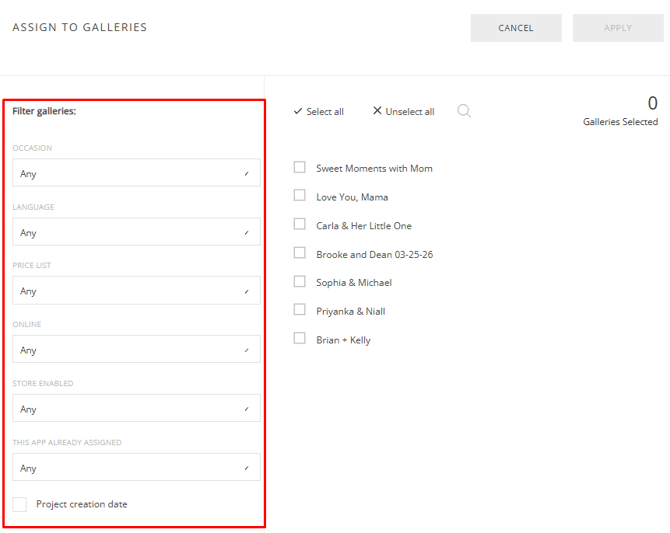Expand the Online filter dropdown
Image resolution: width=670 pixels, height=533 pixels.
[136, 350]
